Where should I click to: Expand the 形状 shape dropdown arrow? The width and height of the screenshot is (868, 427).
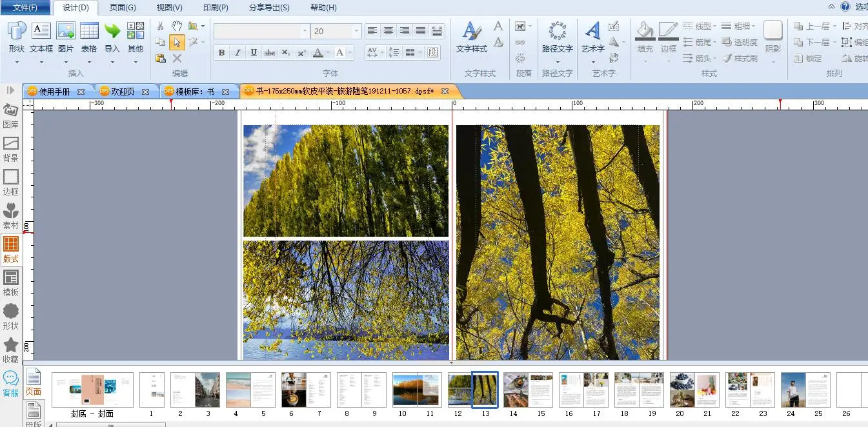[17, 63]
